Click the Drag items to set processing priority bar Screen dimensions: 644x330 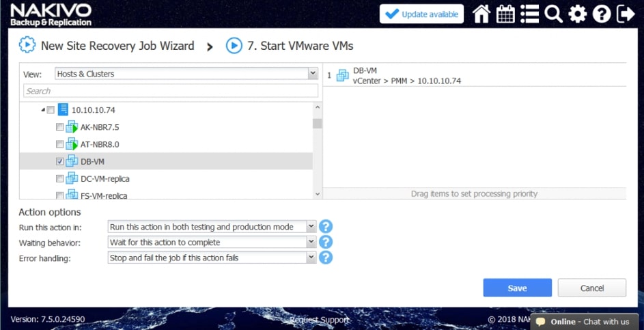point(475,193)
